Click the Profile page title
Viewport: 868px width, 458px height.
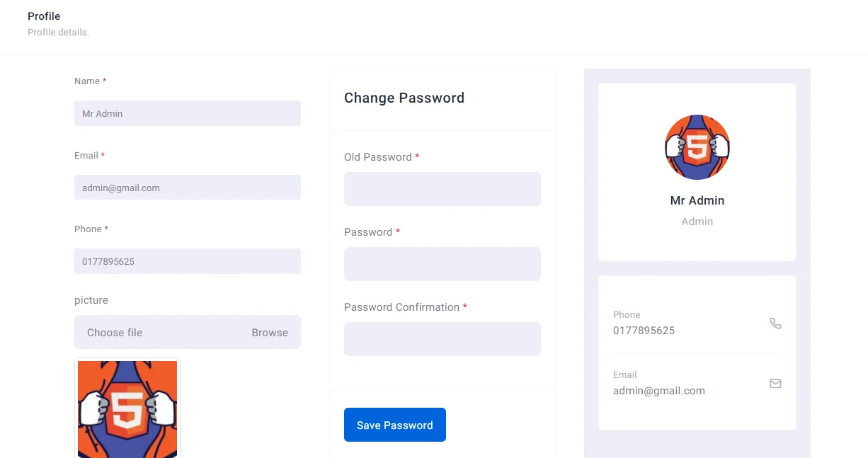click(44, 16)
